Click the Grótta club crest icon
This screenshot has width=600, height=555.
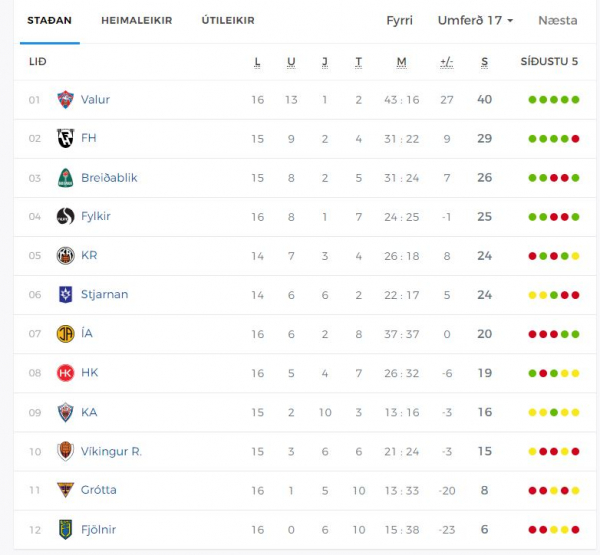click(65, 490)
